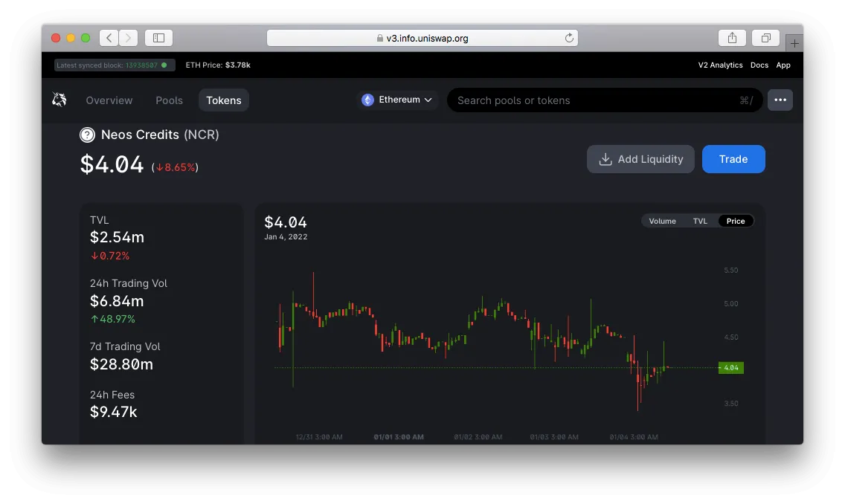Select the Price chart view
This screenshot has height=504, width=845.
coord(736,221)
